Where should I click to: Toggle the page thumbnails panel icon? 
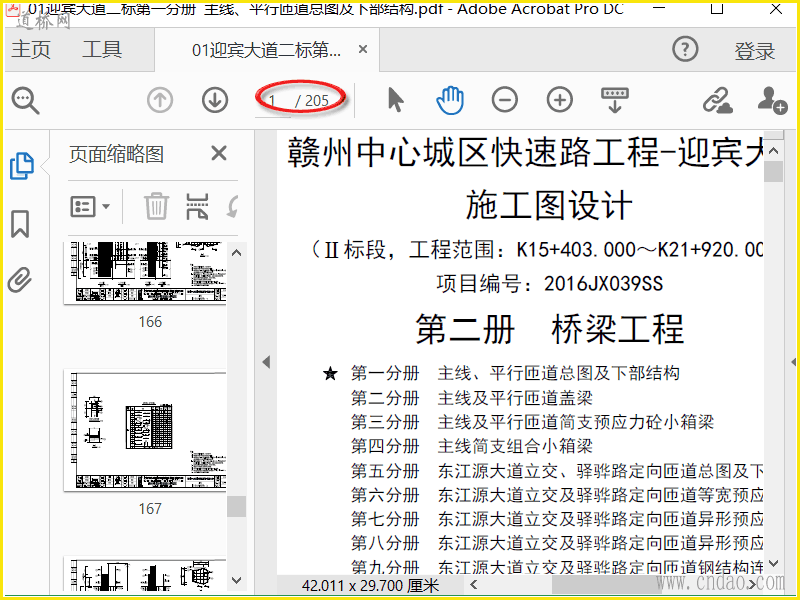point(22,166)
